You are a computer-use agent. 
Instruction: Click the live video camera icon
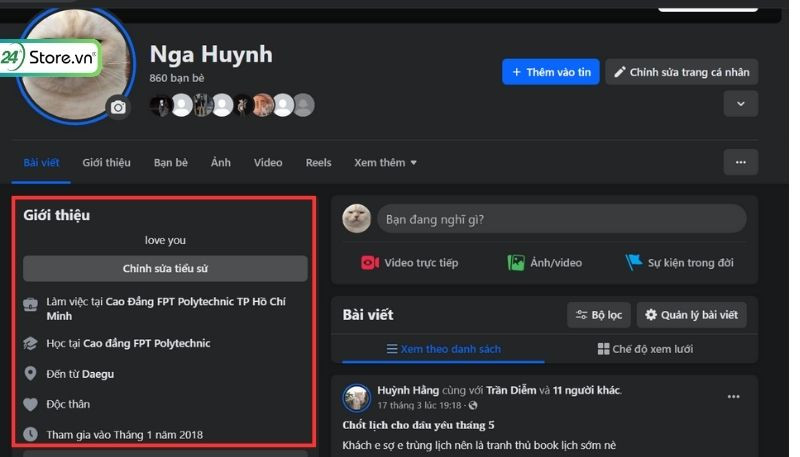370,263
